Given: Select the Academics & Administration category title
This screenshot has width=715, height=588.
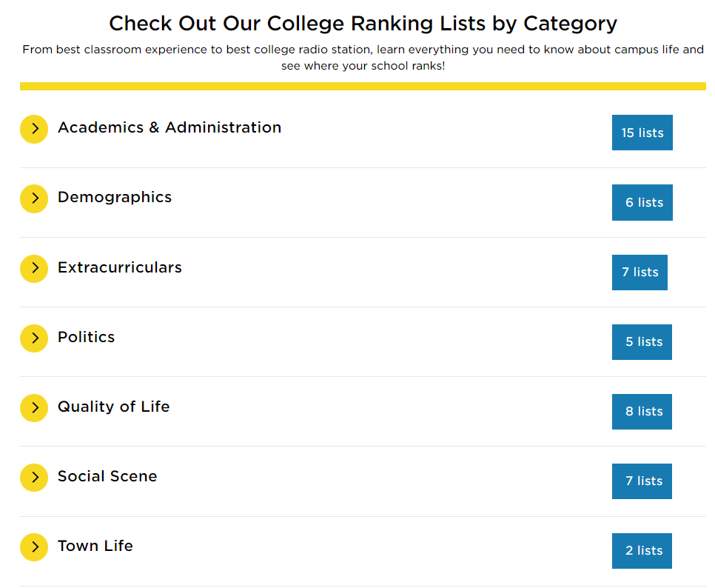Looking at the screenshot, I should (169, 127).
